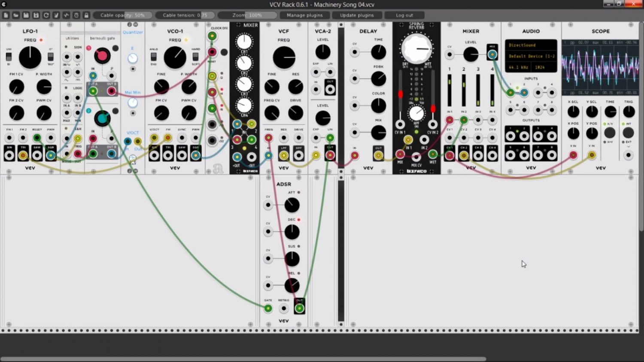The image size is (644, 362).
Task: Click the VCO-1 FREQ knob
Action: (175, 57)
